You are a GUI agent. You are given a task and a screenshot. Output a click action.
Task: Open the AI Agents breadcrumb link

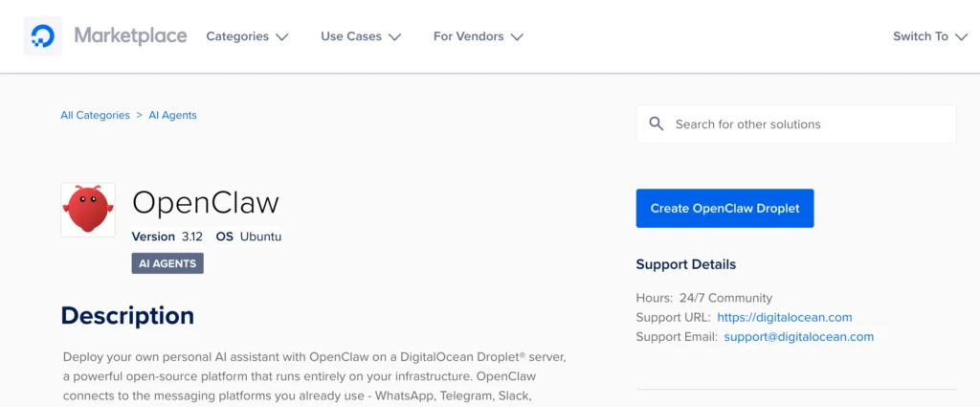coord(172,115)
